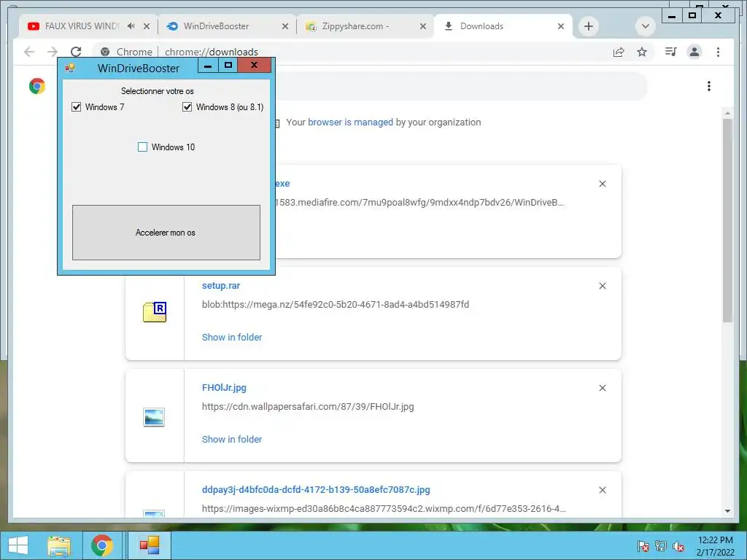
Task: Open the profile avatar icon
Action: point(694,52)
